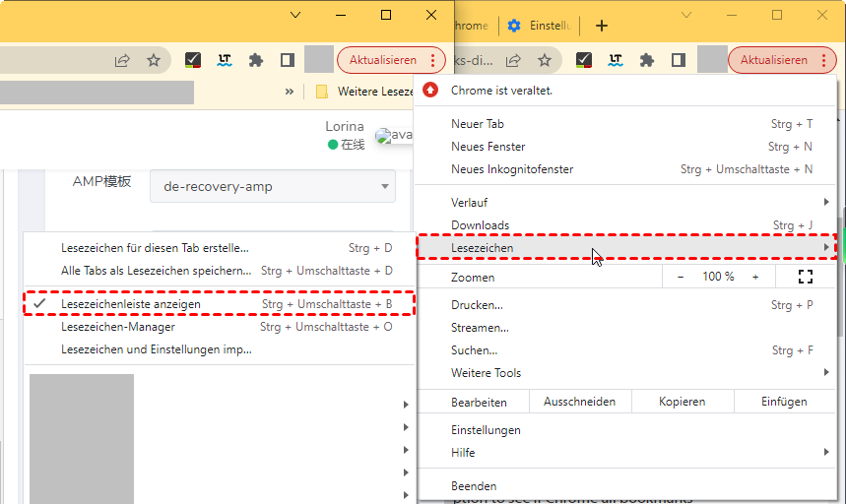Click red update icon beside Chrome ist veraltet
This screenshot has height=504, width=846.
430,90
